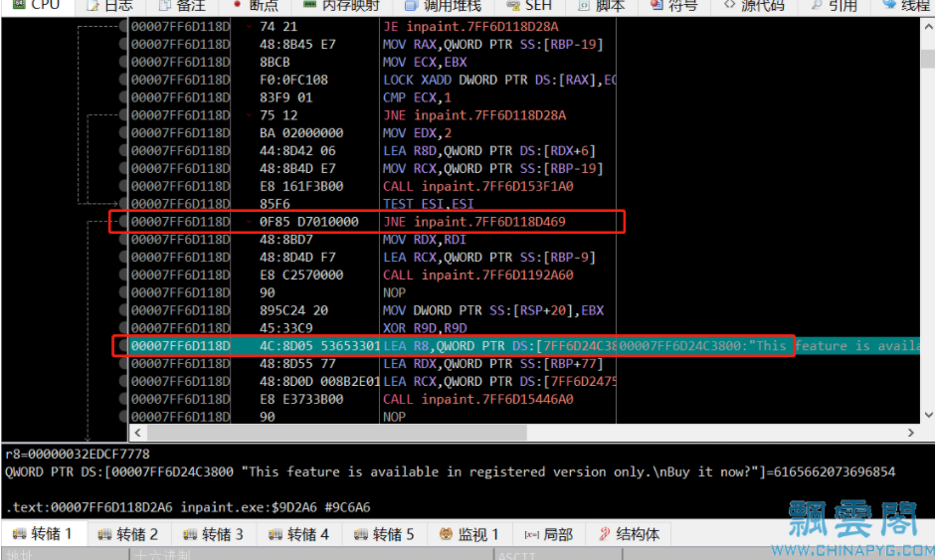Viewport: 935px width, 560px height.
Task: Select the 转储 2 dump tab
Action: [x=128, y=534]
